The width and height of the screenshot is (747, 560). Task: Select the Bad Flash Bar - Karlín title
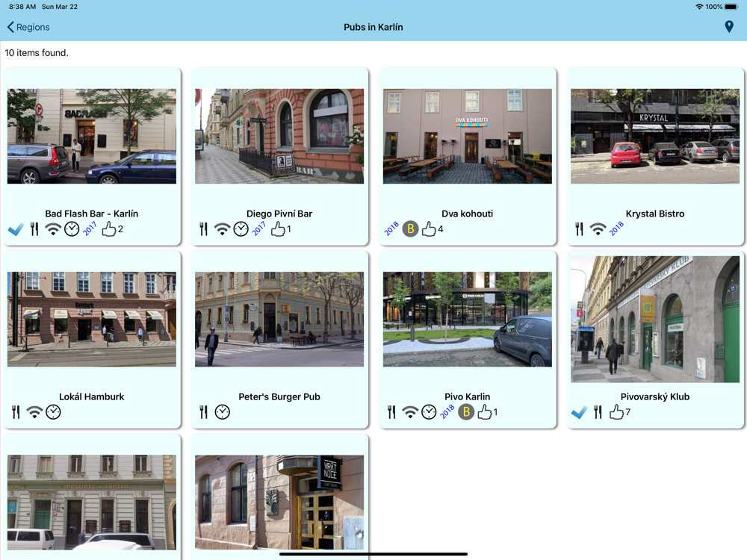[91, 214]
